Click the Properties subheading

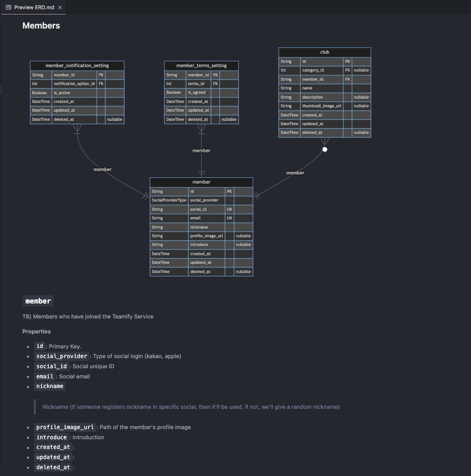(36, 332)
